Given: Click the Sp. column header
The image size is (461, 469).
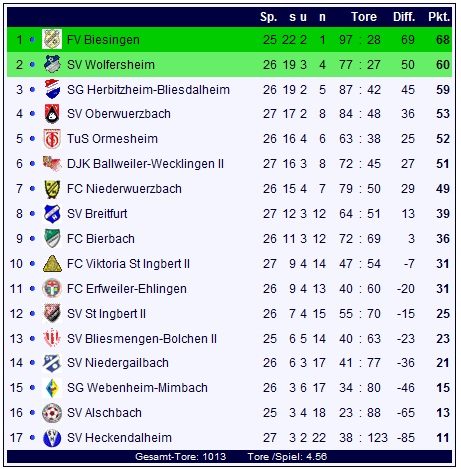Looking at the screenshot, I should tap(269, 17).
